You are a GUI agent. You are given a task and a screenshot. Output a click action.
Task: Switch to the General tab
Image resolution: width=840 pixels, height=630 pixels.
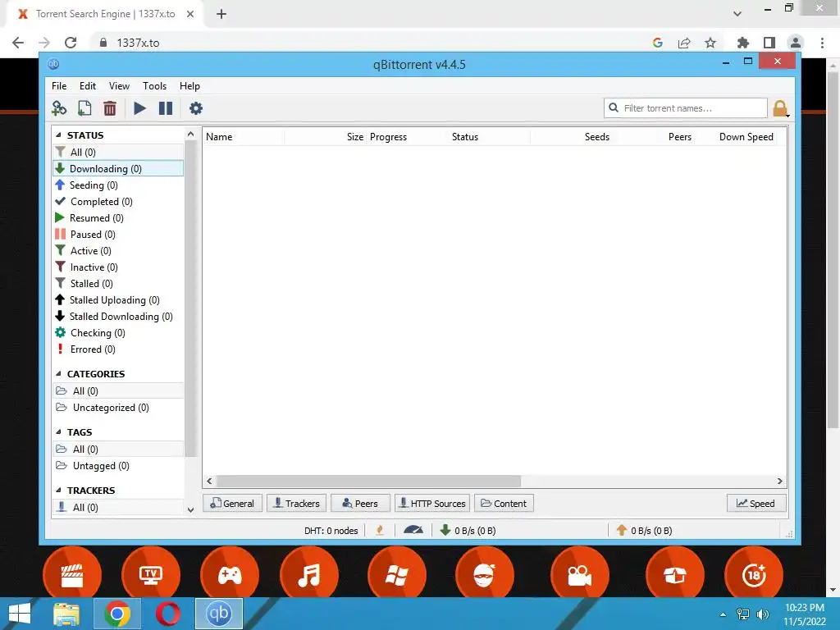click(x=232, y=504)
